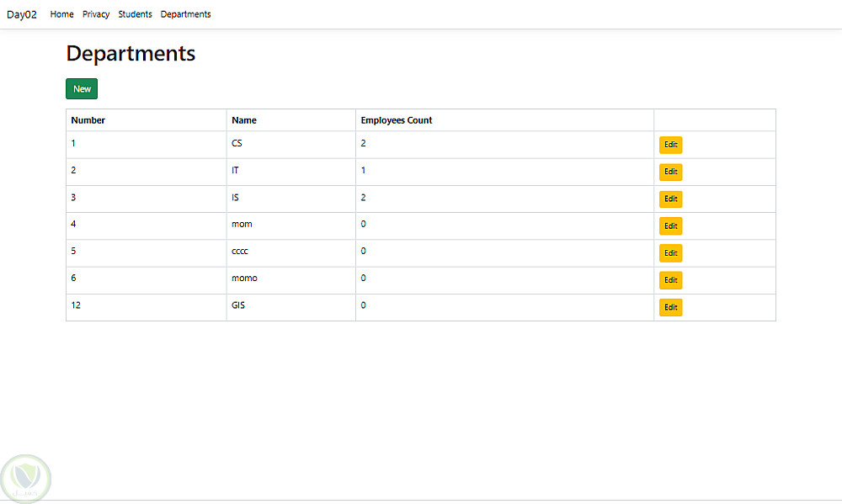Click the Departments page heading
This screenshot has width=842, height=504.
pyautogui.click(x=131, y=54)
